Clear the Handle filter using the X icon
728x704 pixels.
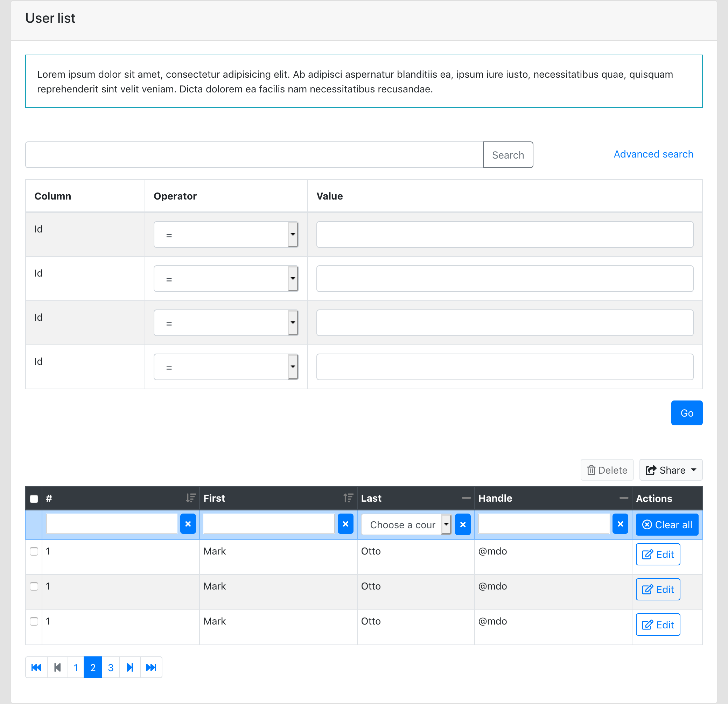[620, 524]
